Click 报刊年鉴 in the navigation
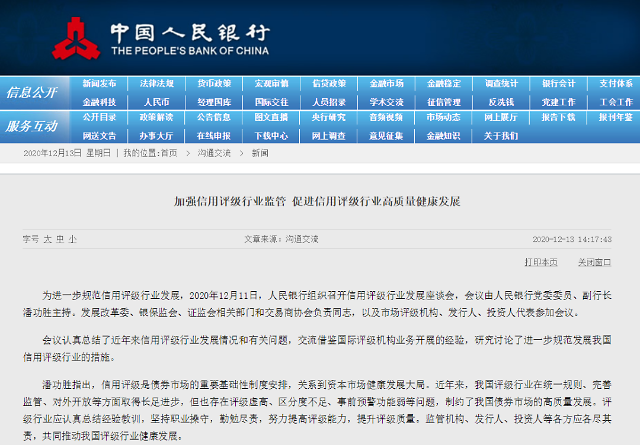Screen dimensions: 640x445 616,118
